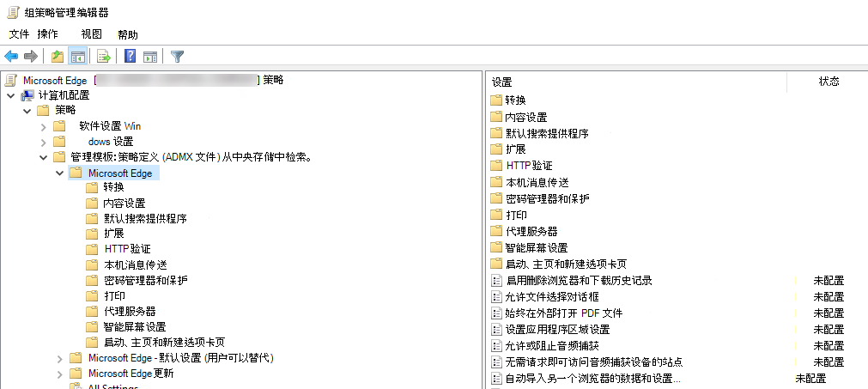Collapse the 计算机配置 tree node
The height and width of the screenshot is (389, 868).
coord(10,95)
